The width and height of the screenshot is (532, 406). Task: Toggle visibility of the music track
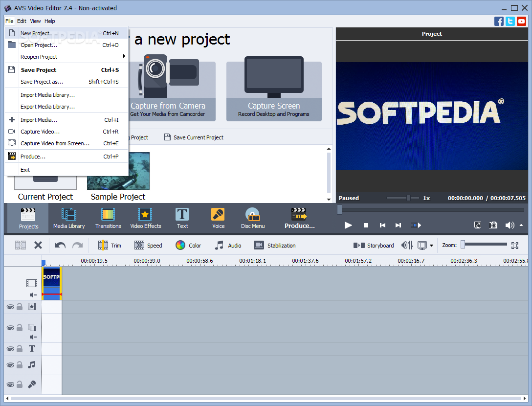(10, 365)
